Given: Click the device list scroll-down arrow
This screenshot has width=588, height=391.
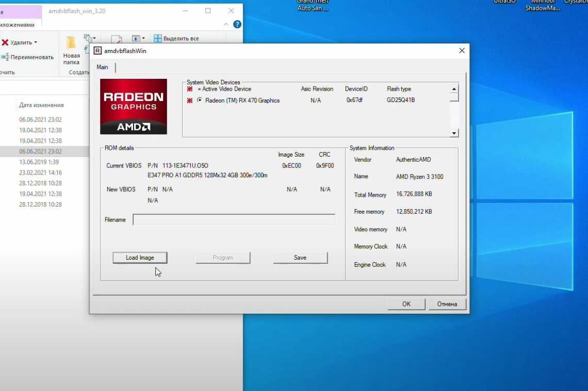Looking at the screenshot, I should click(454, 133).
